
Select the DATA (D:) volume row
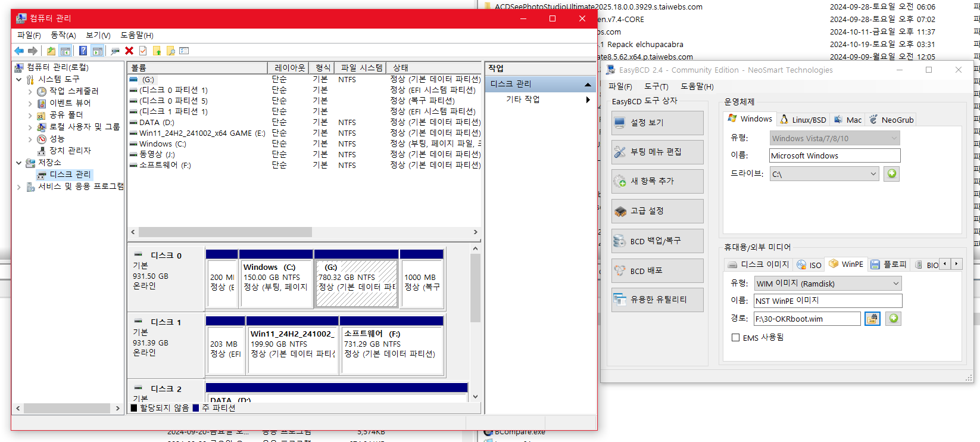[x=304, y=122]
